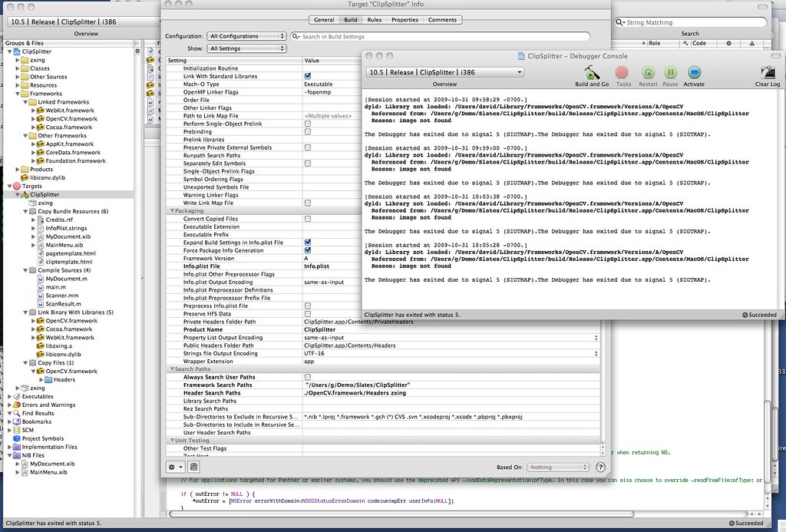
Task: Uncheck Expand Build Settings in Info.plist File
Action: [308, 242]
